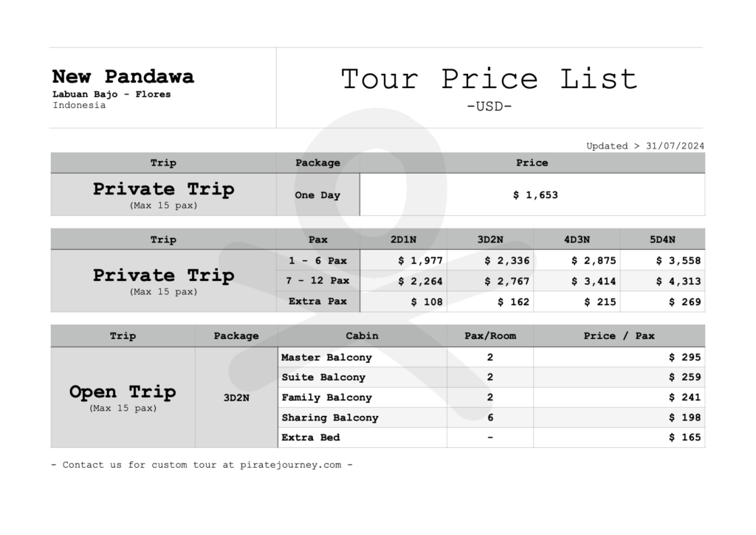Click the 3D2N column header
The height and width of the screenshot is (535, 756).
pos(490,239)
